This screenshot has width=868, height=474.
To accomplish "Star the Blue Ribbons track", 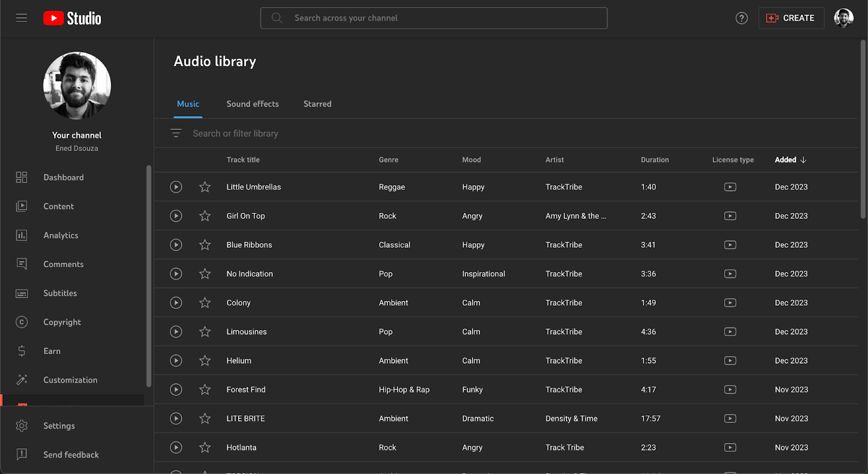I will pyautogui.click(x=205, y=245).
